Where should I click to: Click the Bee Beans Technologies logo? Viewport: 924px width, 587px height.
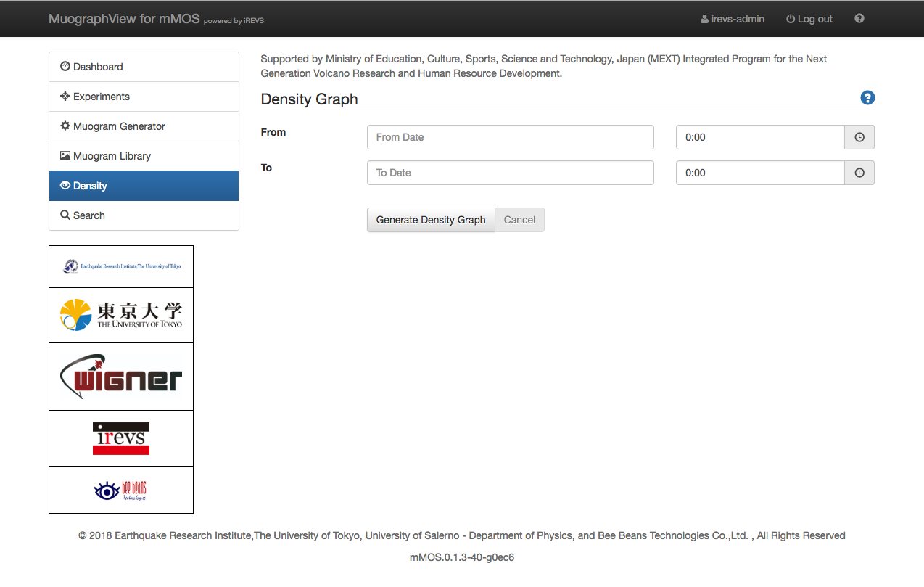[x=121, y=490]
